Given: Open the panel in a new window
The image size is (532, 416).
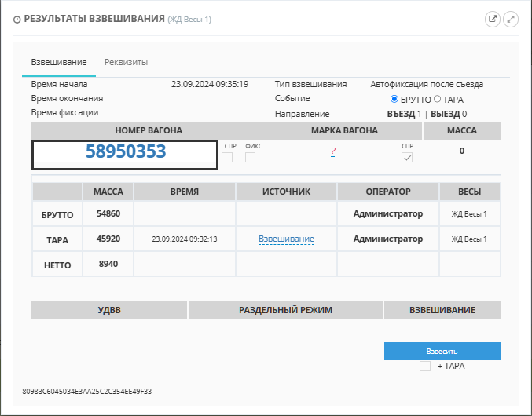Looking at the screenshot, I should point(493,20).
